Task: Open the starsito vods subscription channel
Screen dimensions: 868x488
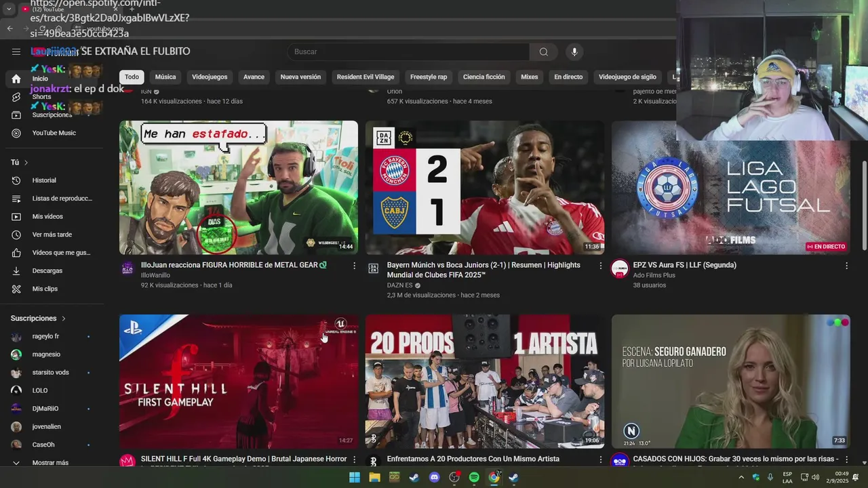Action: 52,372
